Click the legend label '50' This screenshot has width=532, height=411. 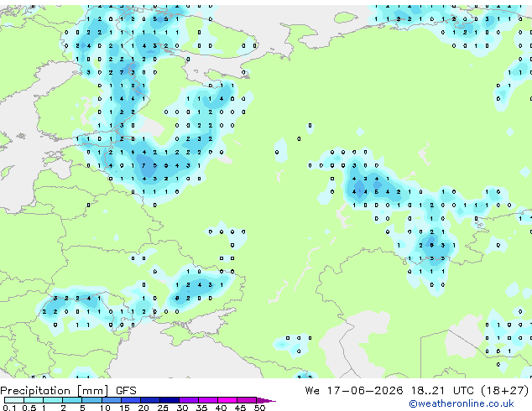coord(260,408)
